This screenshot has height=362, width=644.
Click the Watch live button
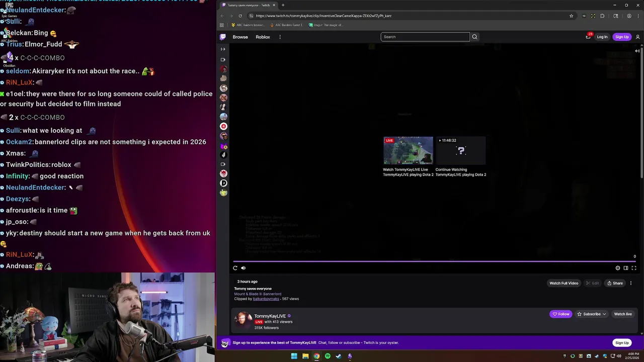(623, 314)
